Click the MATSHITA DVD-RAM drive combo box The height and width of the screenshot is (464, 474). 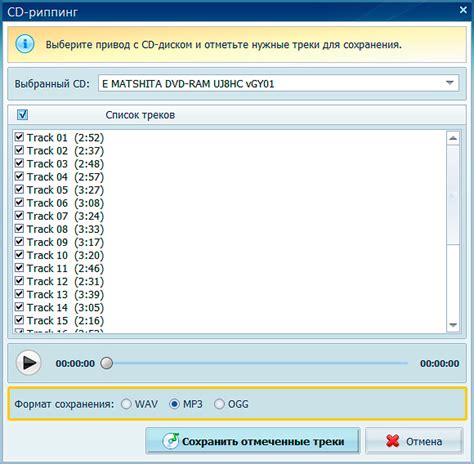[x=278, y=83]
